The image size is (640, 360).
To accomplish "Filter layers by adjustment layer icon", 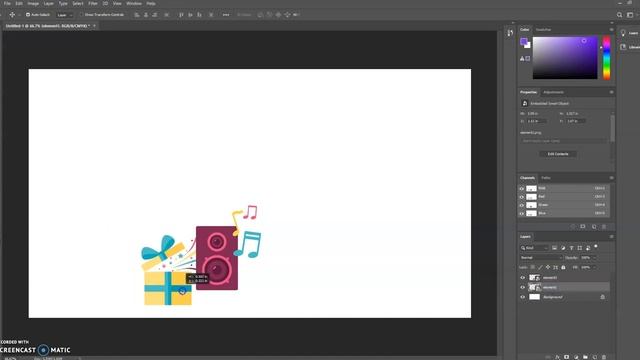I will pos(563,248).
